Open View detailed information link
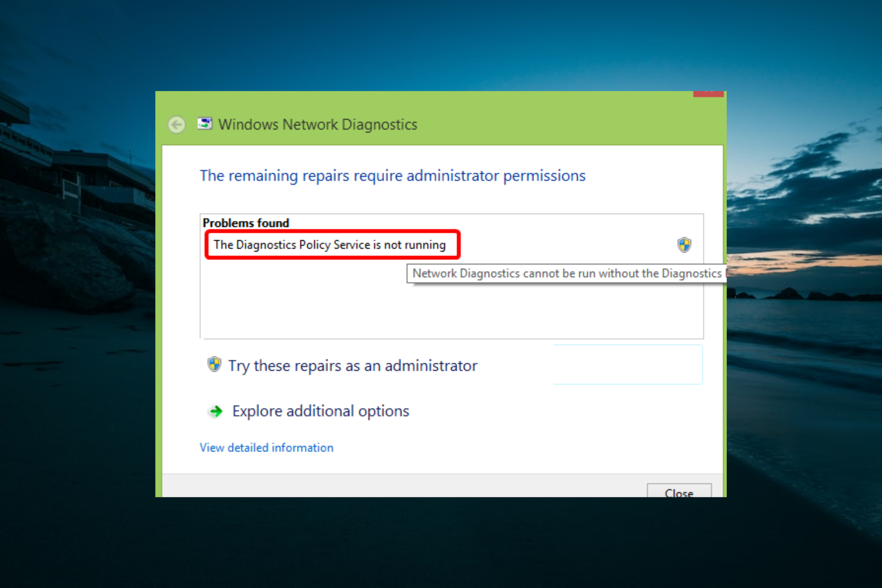 point(266,448)
